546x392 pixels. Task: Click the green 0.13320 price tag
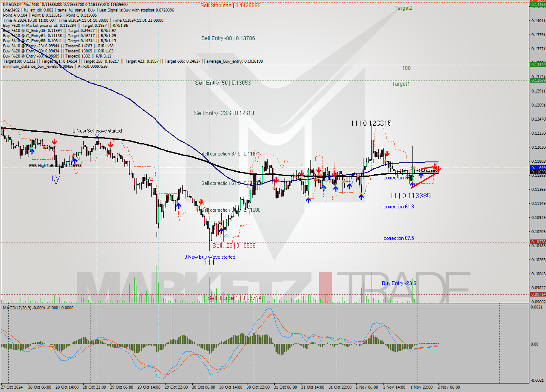click(x=537, y=64)
